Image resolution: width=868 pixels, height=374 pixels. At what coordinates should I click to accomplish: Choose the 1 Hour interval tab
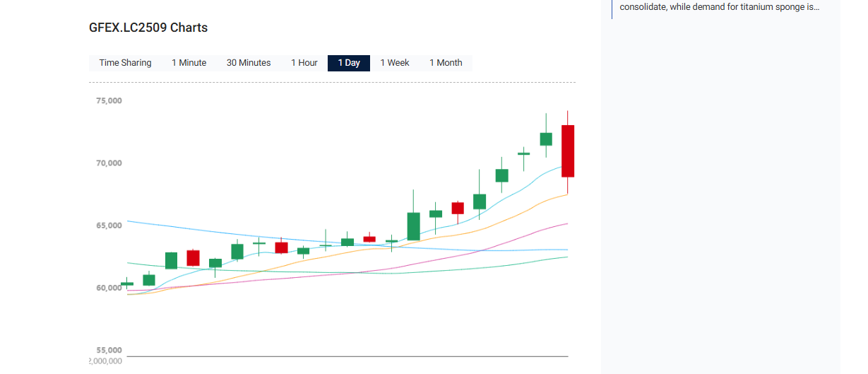[x=304, y=63]
